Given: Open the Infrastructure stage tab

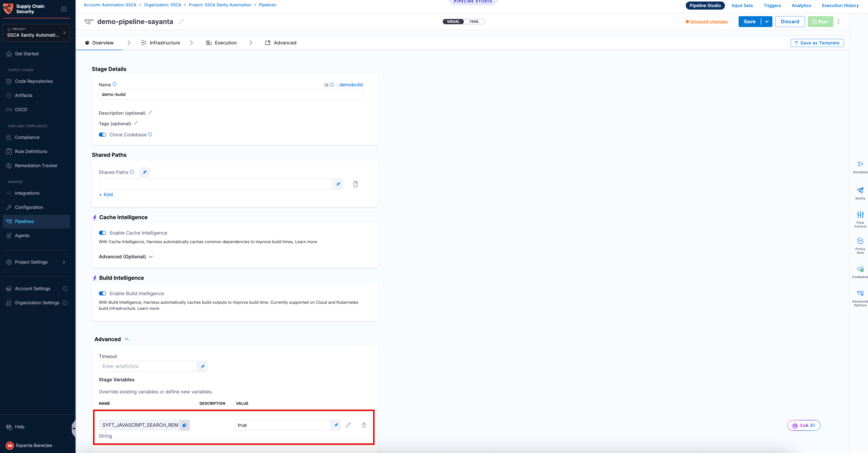Looking at the screenshot, I should (161, 43).
